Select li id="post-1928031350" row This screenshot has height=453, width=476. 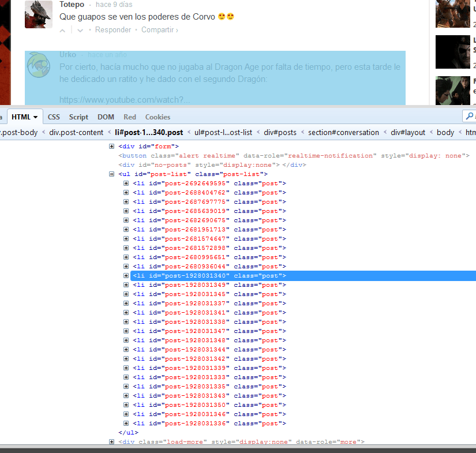point(209,405)
